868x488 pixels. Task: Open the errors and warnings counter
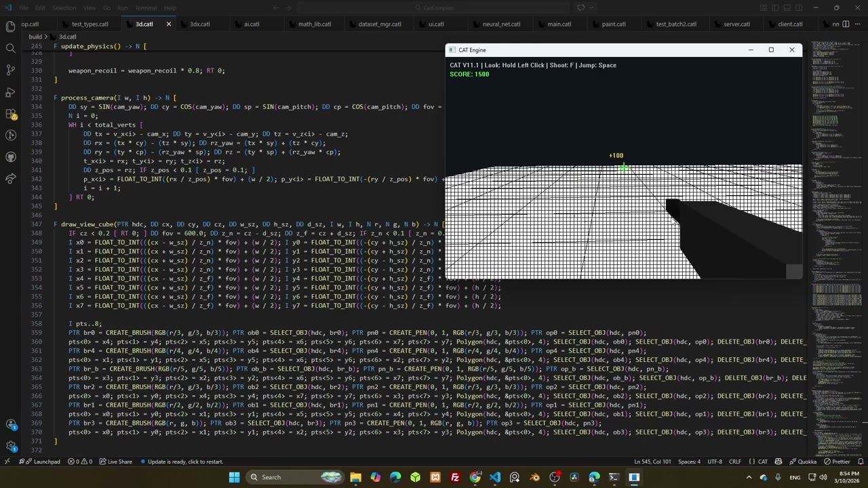click(79, 462)
